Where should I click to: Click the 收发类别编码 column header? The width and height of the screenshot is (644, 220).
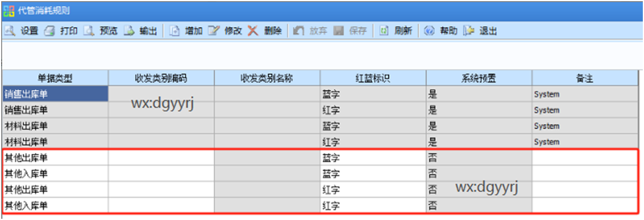click(161, 78)
